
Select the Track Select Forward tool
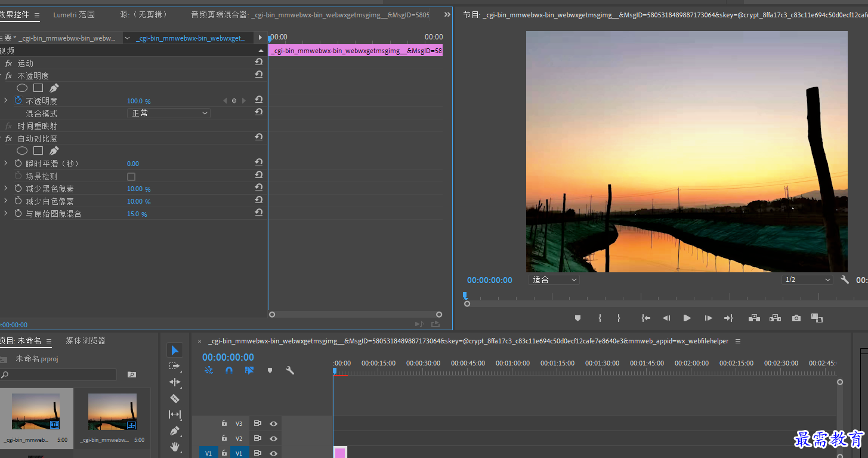coord(174,366)
